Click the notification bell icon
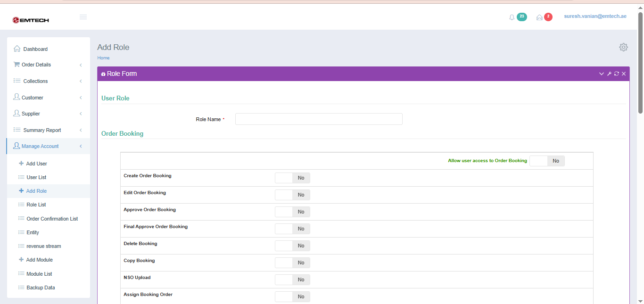Image resolution: width=644 pixels, height=304 pixels. (x=512, y=17)
